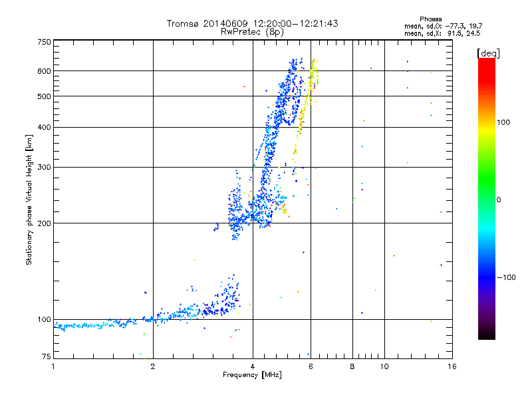Click the colorbar '0' tick label

coord(498,200)
